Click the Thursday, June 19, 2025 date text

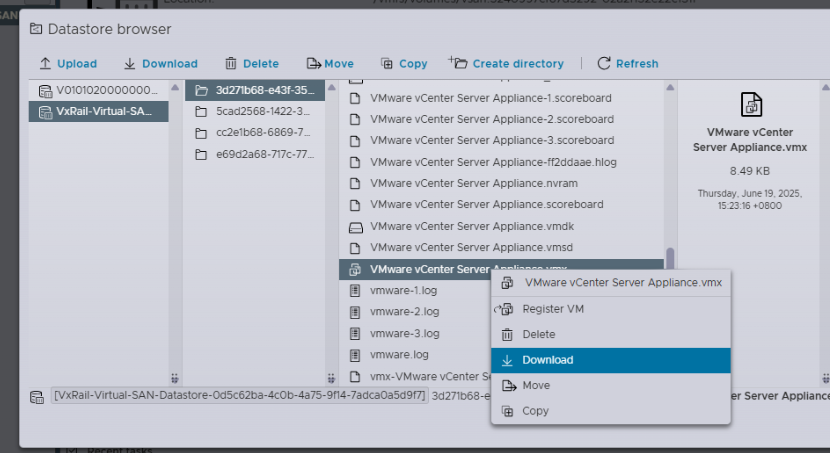tap(750, 200)
